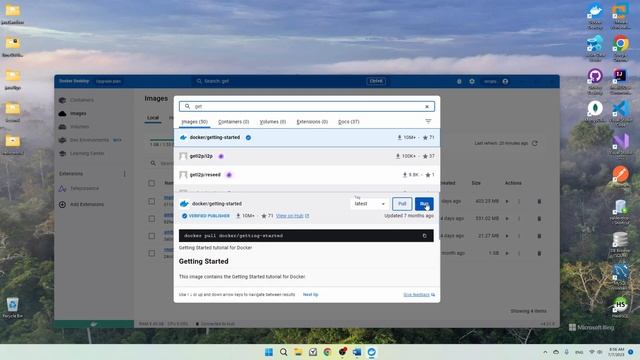Screen dimensions: 640x360
Task: Click in the search input containing get
Action: pos(307,107)
